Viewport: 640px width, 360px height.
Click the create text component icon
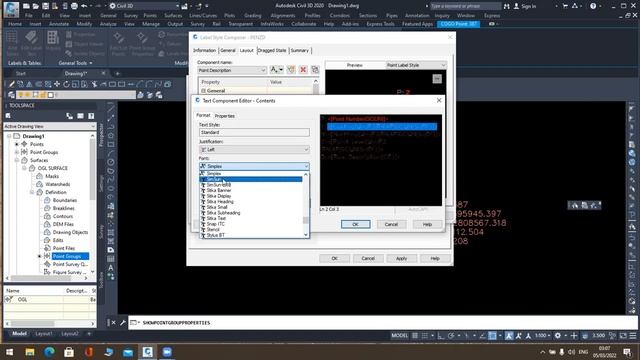276,70
